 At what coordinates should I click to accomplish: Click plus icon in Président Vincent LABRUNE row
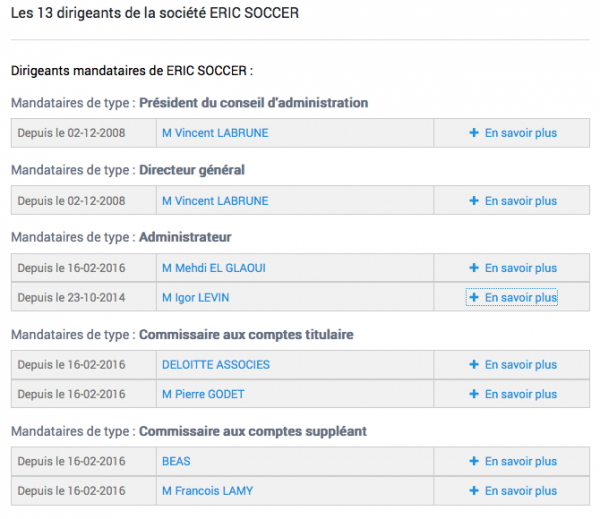pos(474,133)
